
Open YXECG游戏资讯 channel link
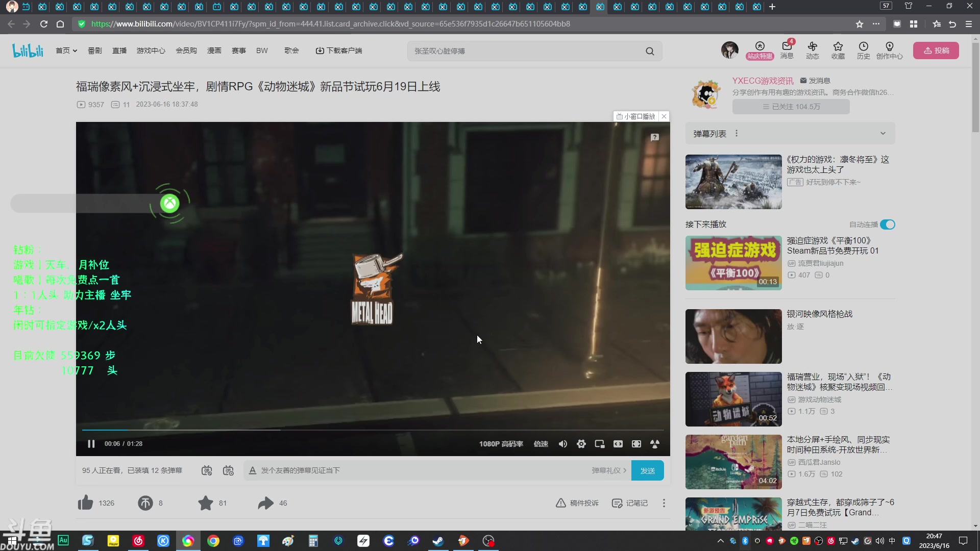[763, 81]
